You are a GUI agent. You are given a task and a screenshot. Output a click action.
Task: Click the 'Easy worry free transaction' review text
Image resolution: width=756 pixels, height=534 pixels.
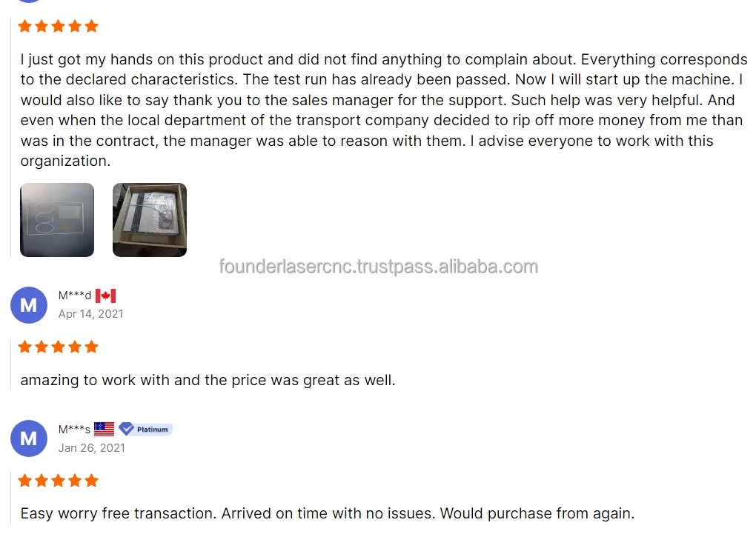coord(328,513)
